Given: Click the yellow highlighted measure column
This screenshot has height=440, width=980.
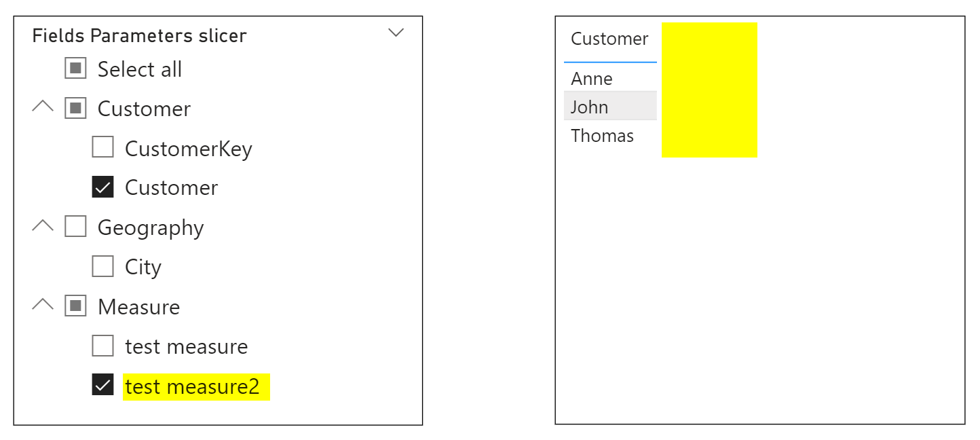Looking at the screenshot, I should point(709,88).
